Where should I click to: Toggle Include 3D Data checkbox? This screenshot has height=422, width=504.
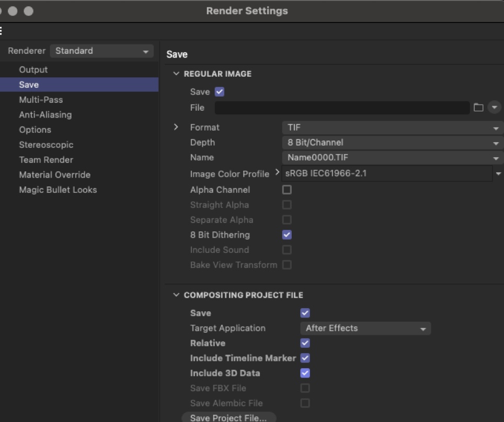tap(305, 373)
